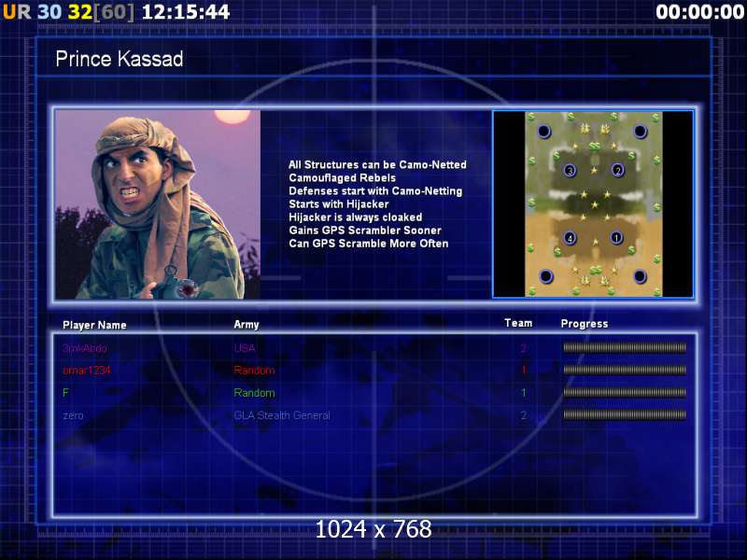747x560 pixels.
Task: Click the Team column header
Action: [x=518, y=323]
